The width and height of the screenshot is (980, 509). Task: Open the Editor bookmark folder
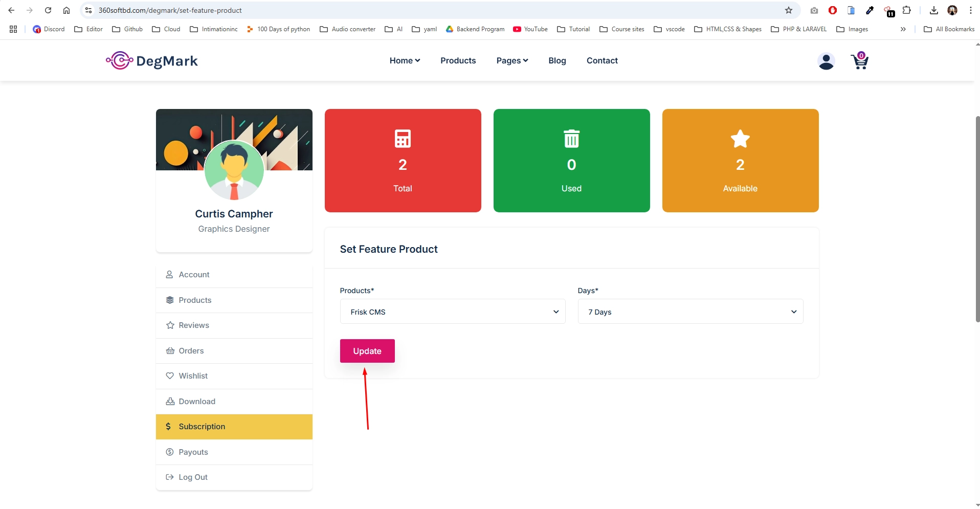88,29
